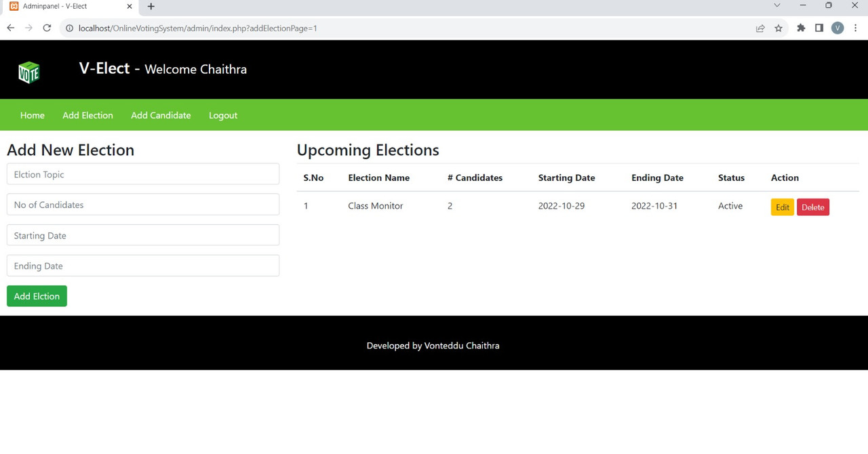Click the address bar URL
This screenshot has width=868, height=454.
(197, 28)
